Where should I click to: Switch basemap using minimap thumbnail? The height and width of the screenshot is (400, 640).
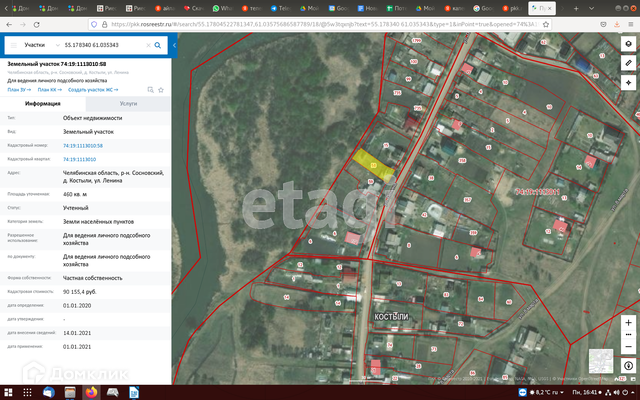(601, 360)
